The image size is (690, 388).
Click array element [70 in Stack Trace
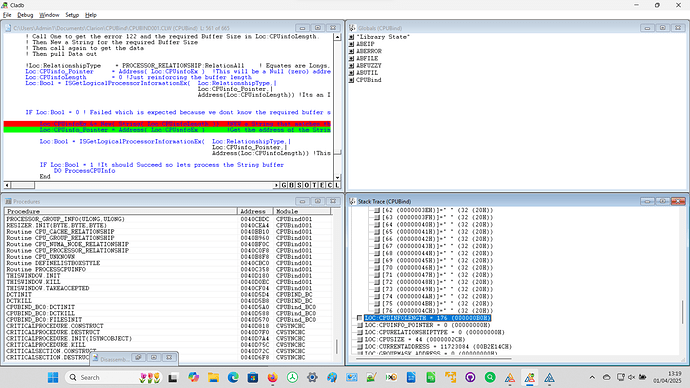437,267
